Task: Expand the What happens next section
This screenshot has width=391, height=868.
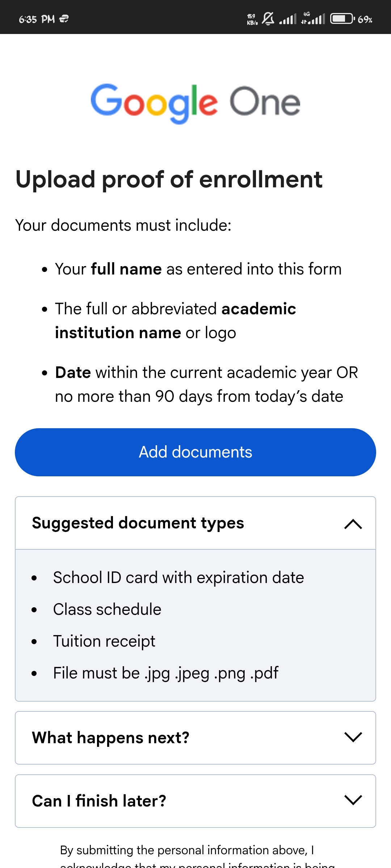Action: pos(353,737)
